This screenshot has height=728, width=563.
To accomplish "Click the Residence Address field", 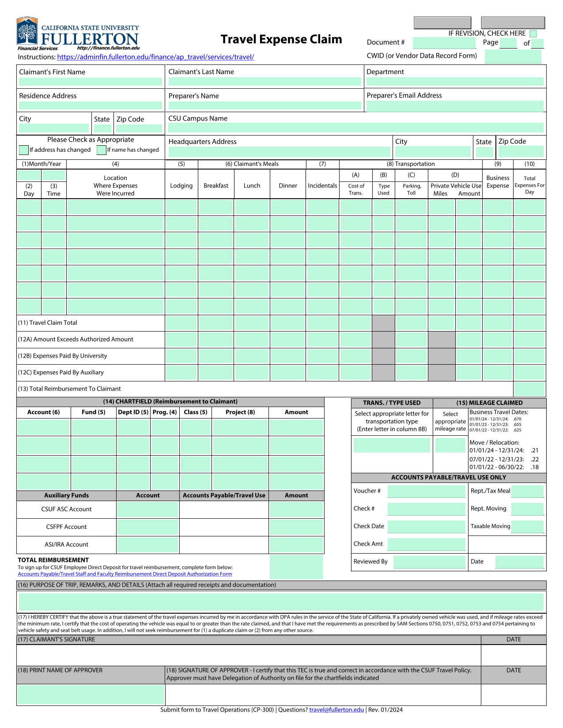I will pos(91,106).
